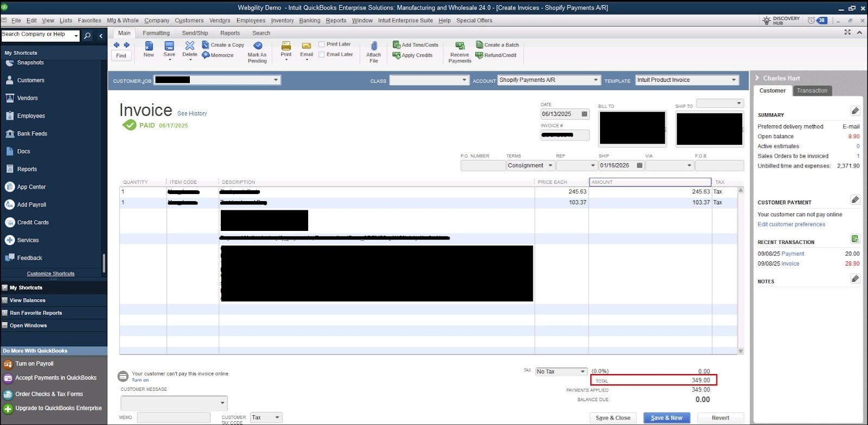Edit the Summary section with pencil icon
The image size is (868, 425).
pos(855,111)
